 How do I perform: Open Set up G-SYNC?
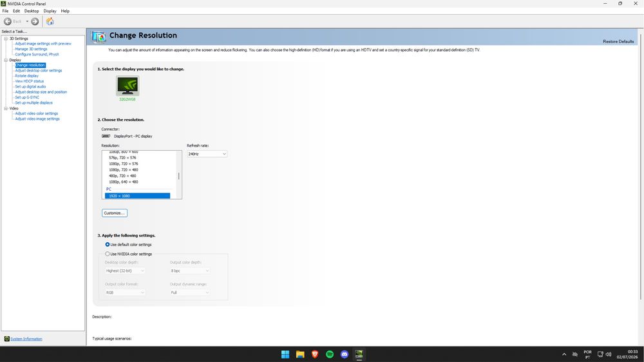pyautogui.click(x=27, y=97)
